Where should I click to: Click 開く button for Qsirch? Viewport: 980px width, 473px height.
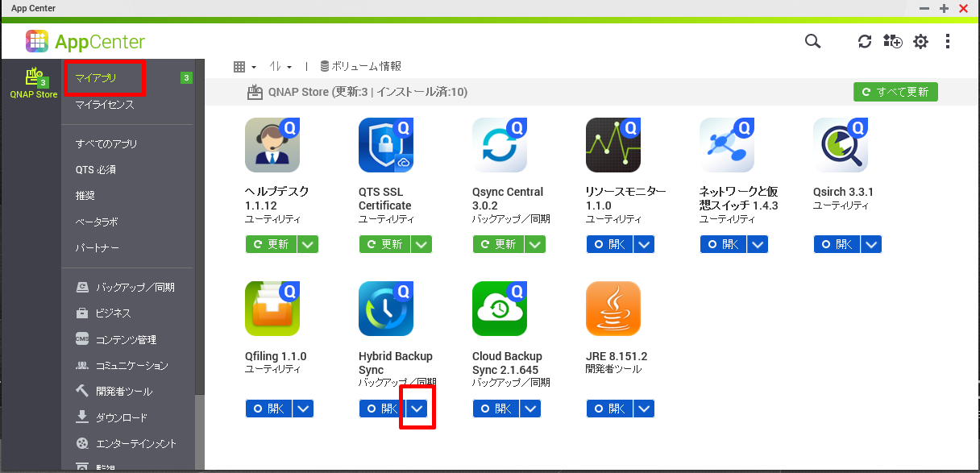(837, 244)
